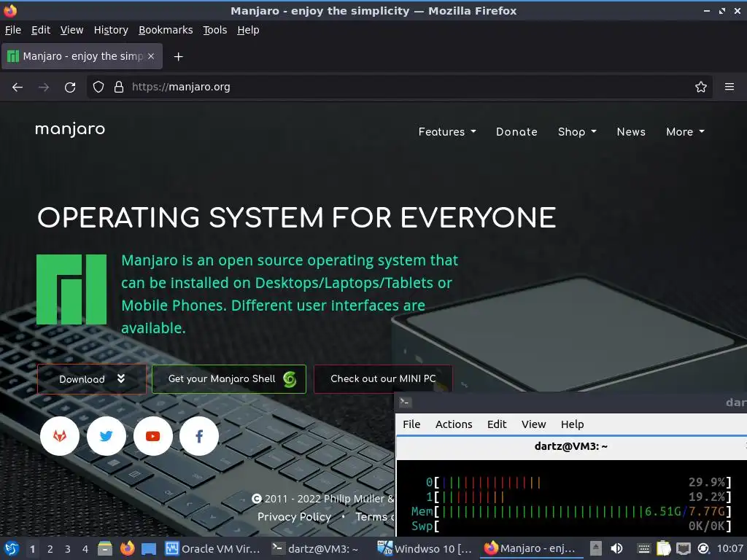747x560 pixels.
Task: Select the dartz@VM3 terminal tab
Action: click(571, 447)
